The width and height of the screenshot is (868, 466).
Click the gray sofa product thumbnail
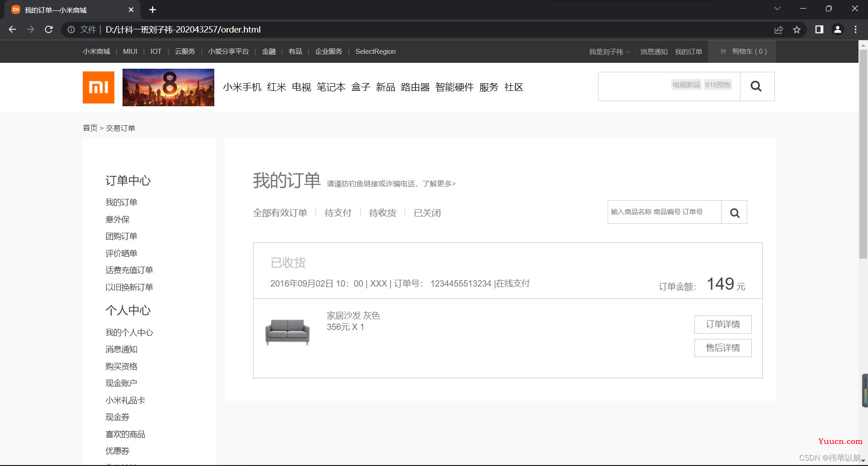click(x=288, y=332)
